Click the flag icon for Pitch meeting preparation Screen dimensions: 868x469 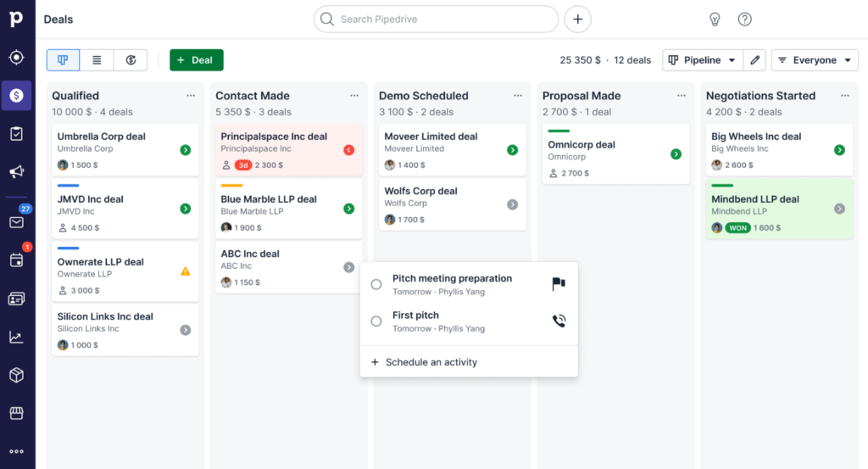pyautogui.click(x=559, y=284)
